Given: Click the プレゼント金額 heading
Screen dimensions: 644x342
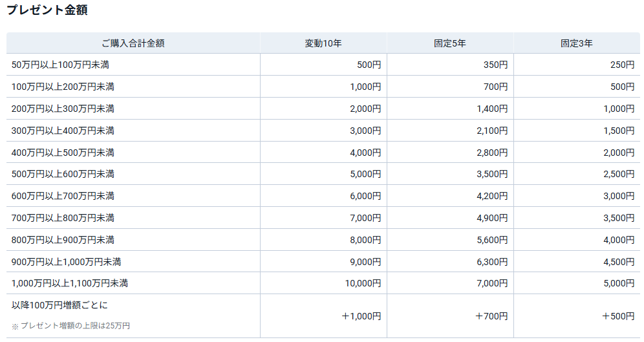Looking at the screenshot, I should coord(47,10).
